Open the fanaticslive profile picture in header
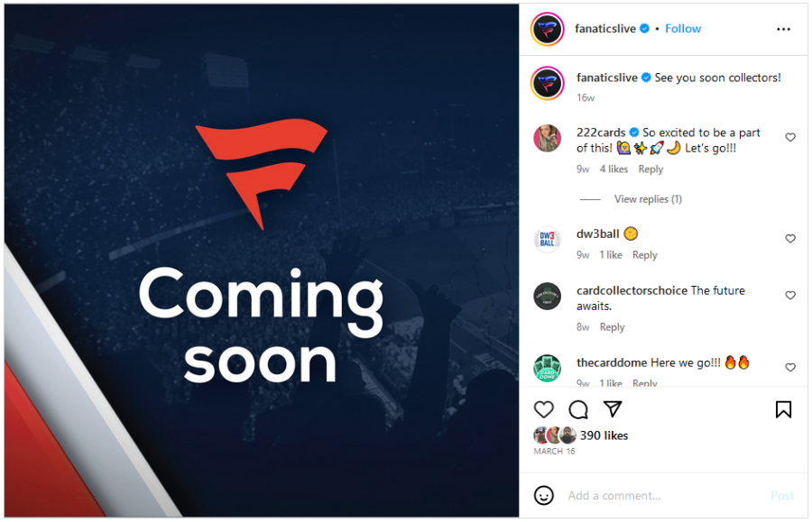812x522 pixels. [548, 29]
